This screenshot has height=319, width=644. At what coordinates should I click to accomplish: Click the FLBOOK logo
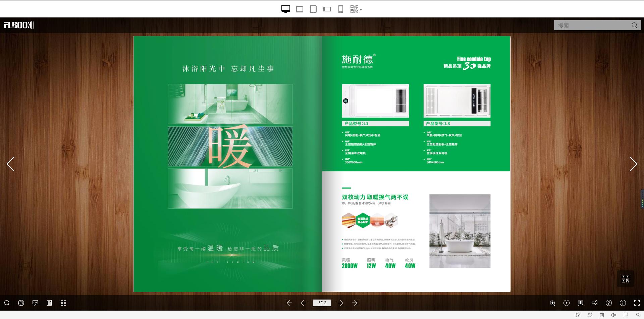coord(18,25)
